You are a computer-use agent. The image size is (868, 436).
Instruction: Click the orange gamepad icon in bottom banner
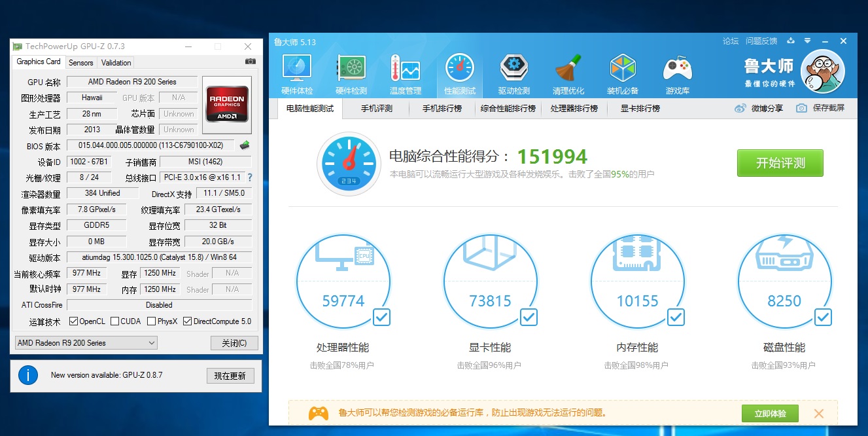click(x=319, y=413)
